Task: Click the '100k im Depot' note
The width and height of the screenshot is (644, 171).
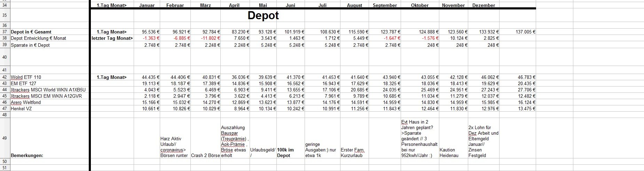Action: coord(285,153)
